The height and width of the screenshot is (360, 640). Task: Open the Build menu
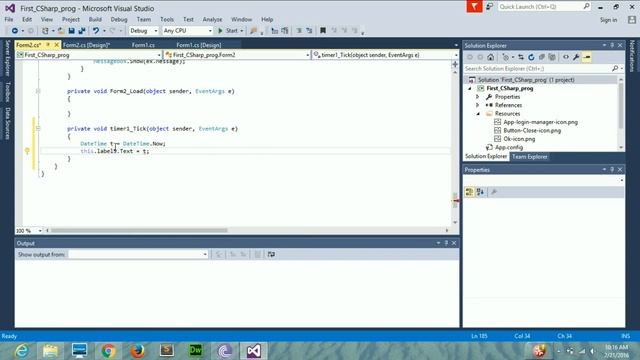coord(95,19)
